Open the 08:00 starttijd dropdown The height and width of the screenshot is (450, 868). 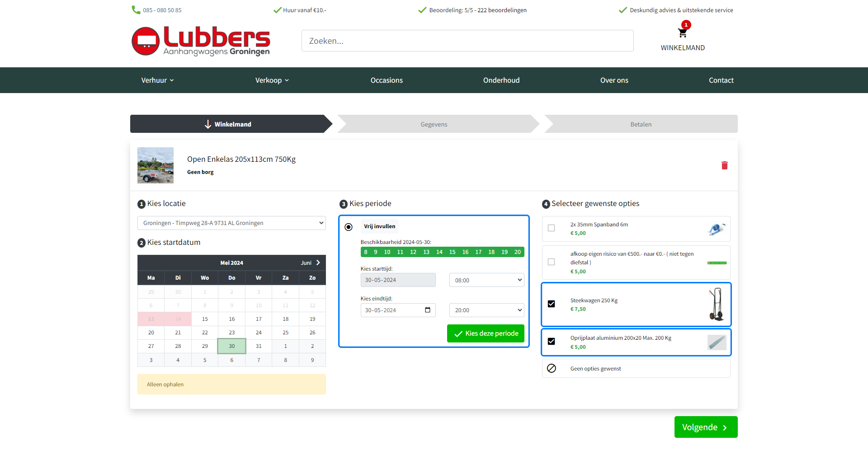486,280
